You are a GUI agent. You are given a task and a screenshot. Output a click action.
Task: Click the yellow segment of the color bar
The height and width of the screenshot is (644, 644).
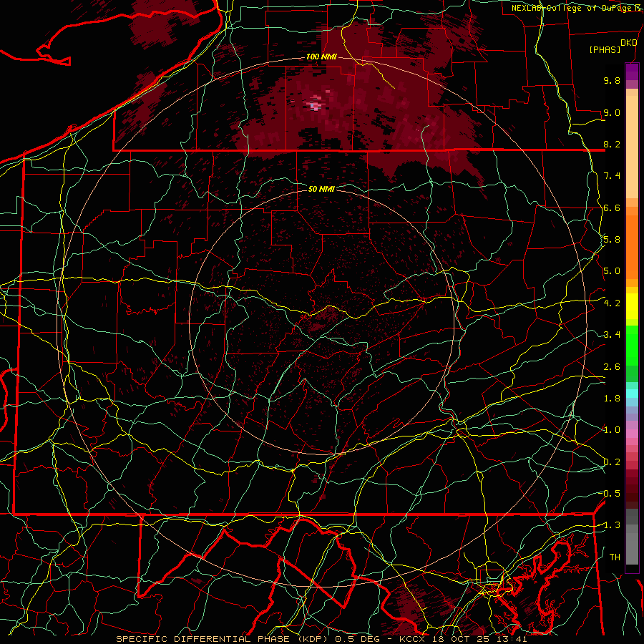(x=632, y=306)
